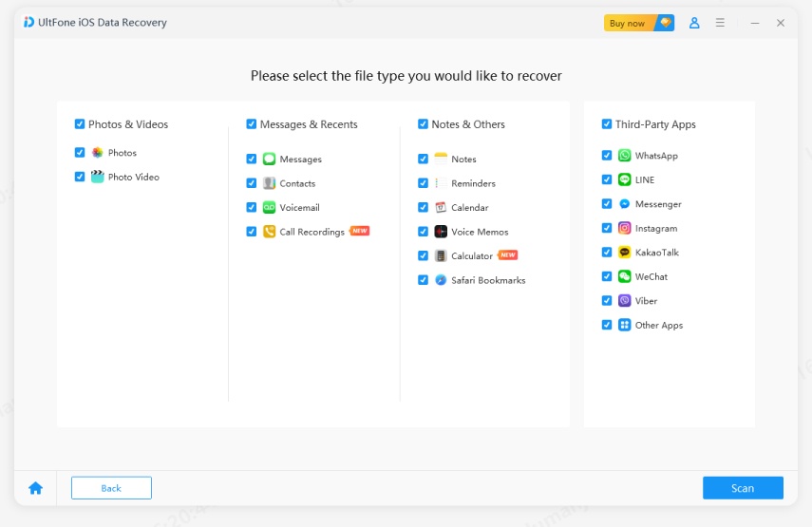812x527 pixels.
Task: Uncheck the Photos & Videos group checkbox
Action: tap(80, 124)
